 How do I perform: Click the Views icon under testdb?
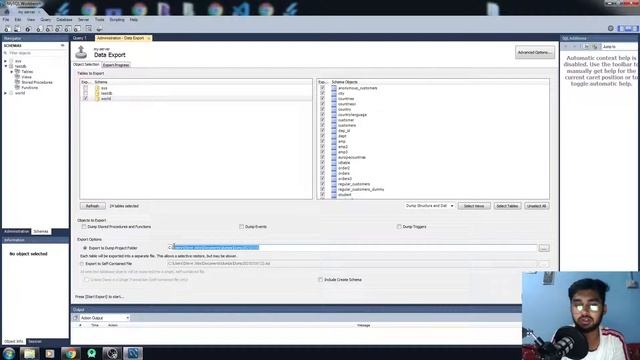pos(18,77)
